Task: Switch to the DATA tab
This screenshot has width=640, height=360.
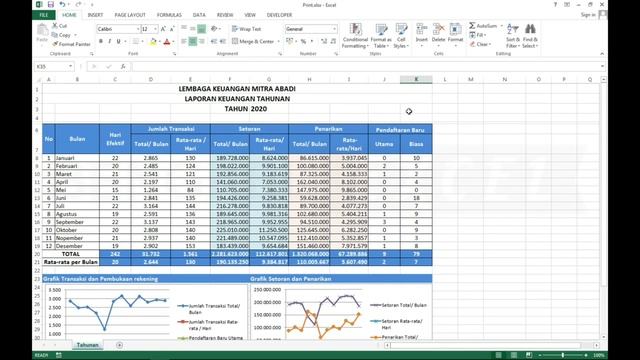Action: (x=199, y=15)
